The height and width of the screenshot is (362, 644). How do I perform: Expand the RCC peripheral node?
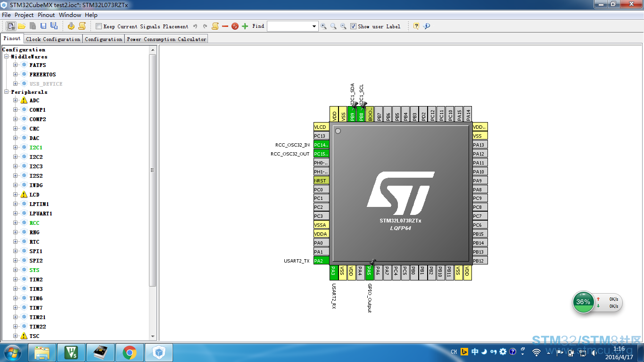click(x=16, y=223)
